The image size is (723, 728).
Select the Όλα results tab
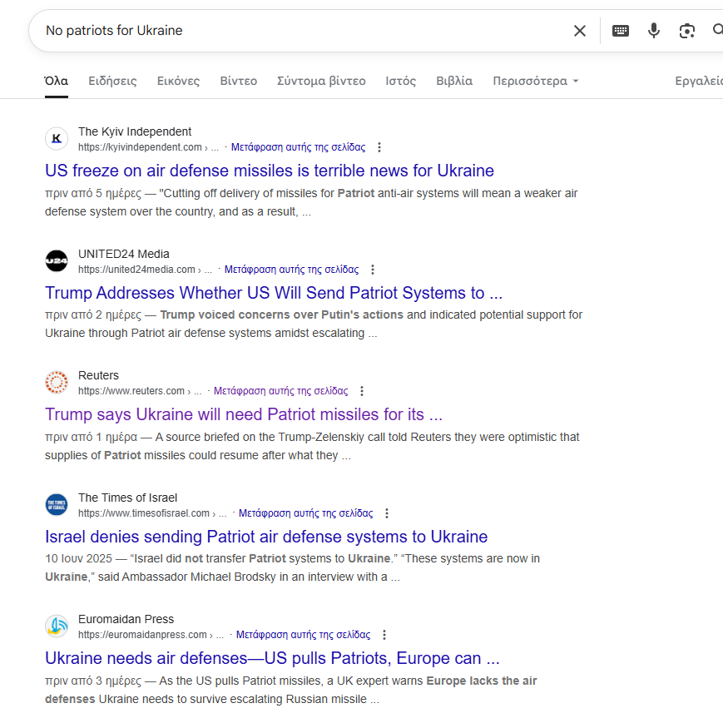(57, 81)
